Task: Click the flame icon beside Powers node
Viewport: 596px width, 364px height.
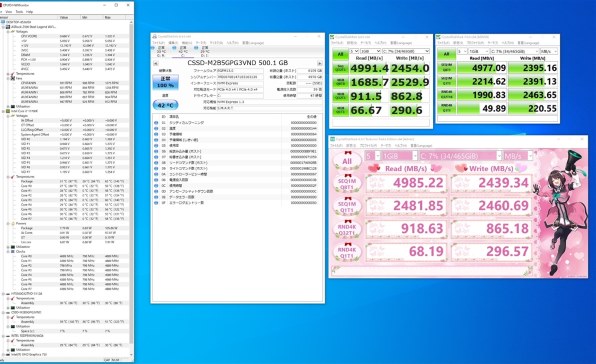Action: (13, 223)
